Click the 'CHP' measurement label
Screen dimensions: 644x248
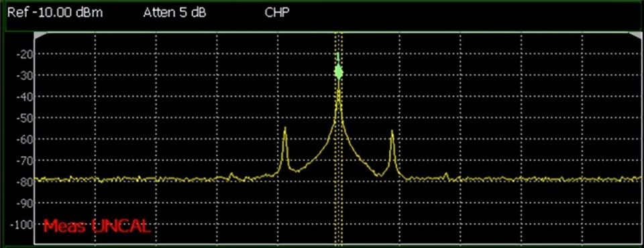(x=277, y=13)
